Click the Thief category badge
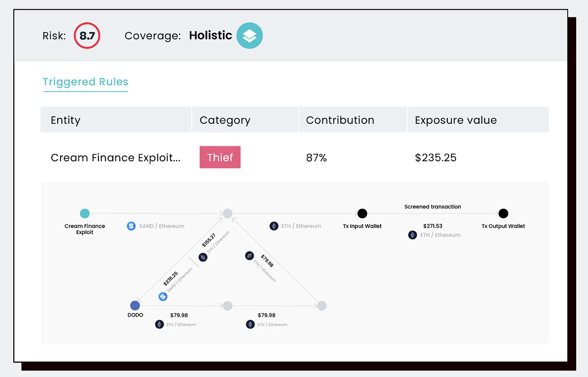The image size is (588, 377). point(220,157)
